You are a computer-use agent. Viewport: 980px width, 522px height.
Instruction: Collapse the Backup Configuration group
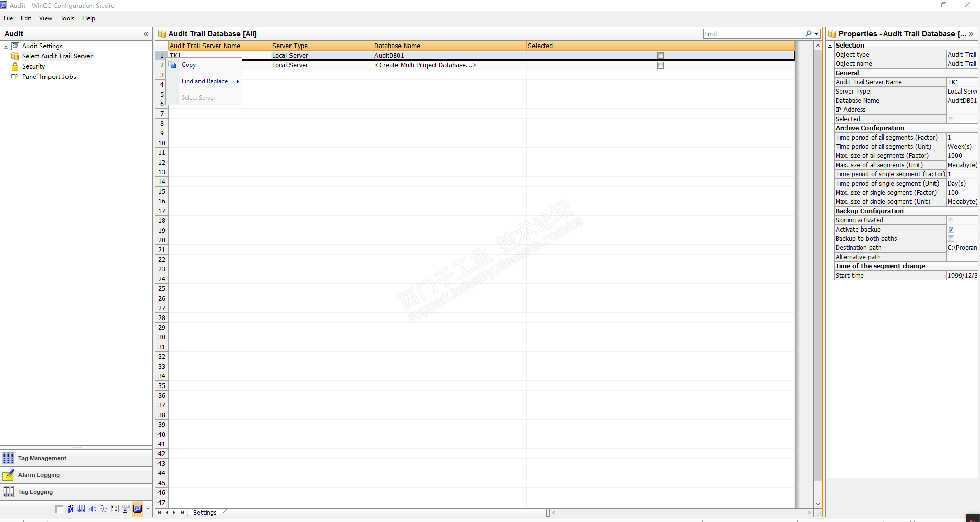[830, 211]
